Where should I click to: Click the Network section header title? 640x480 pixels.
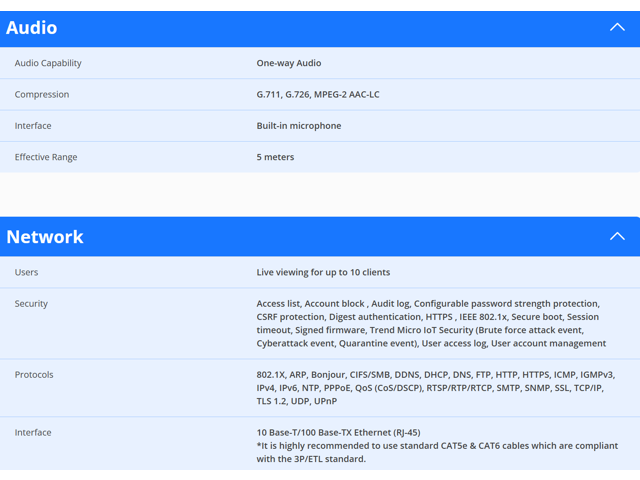click(45, 237)
